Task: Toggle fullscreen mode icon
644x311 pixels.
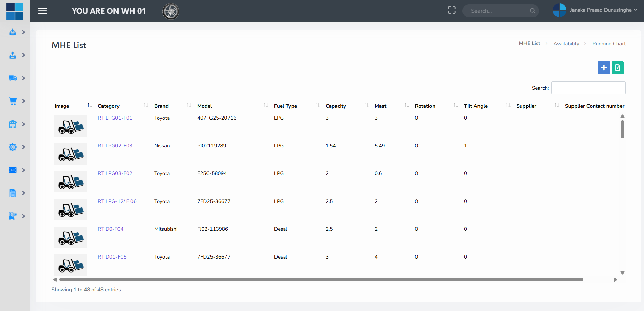Action: (452, 10)
